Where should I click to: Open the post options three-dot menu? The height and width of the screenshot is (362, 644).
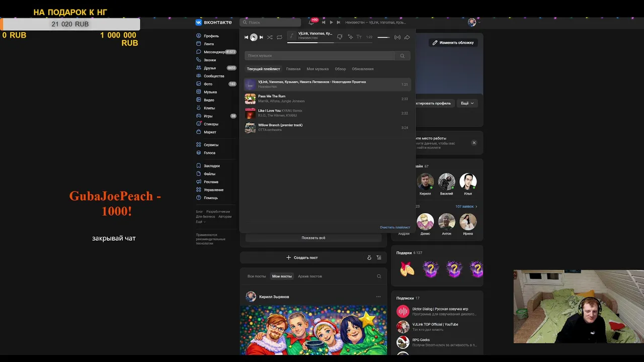coord(378,297)
